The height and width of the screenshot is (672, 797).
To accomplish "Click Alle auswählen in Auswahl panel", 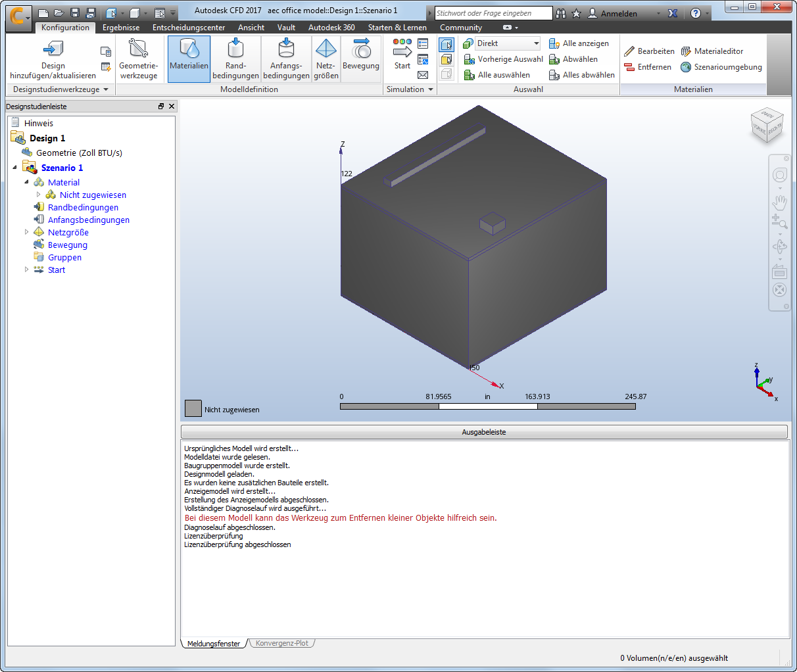I will click(x=496, y=75).
